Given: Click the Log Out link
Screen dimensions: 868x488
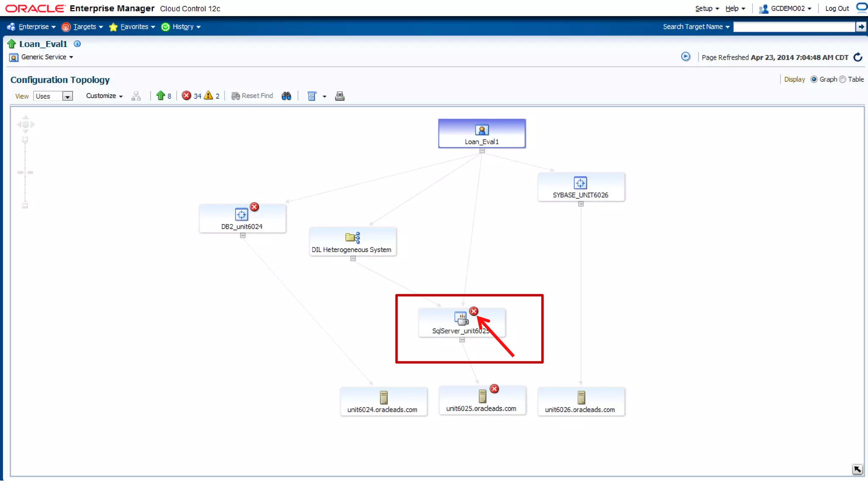Looking at the screenshot, I should tap(837, 8).
